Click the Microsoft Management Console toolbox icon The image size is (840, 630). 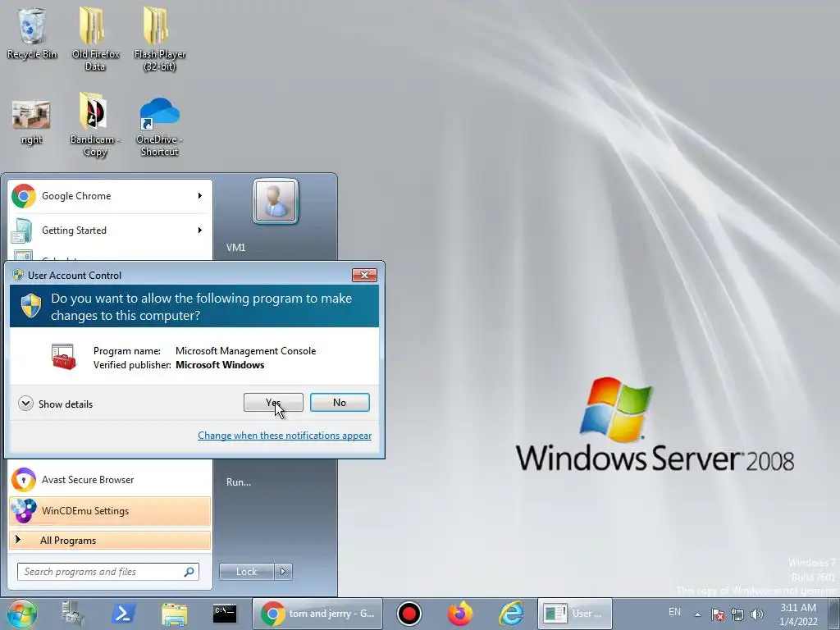(64, 357)
